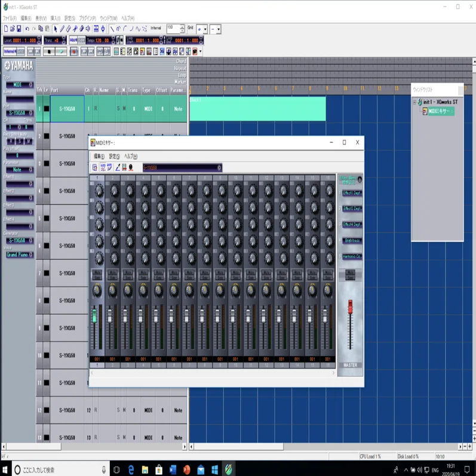Toggle the Internal sync button
Viewport: 476px width, 476px height.
[x=10, y=51]
